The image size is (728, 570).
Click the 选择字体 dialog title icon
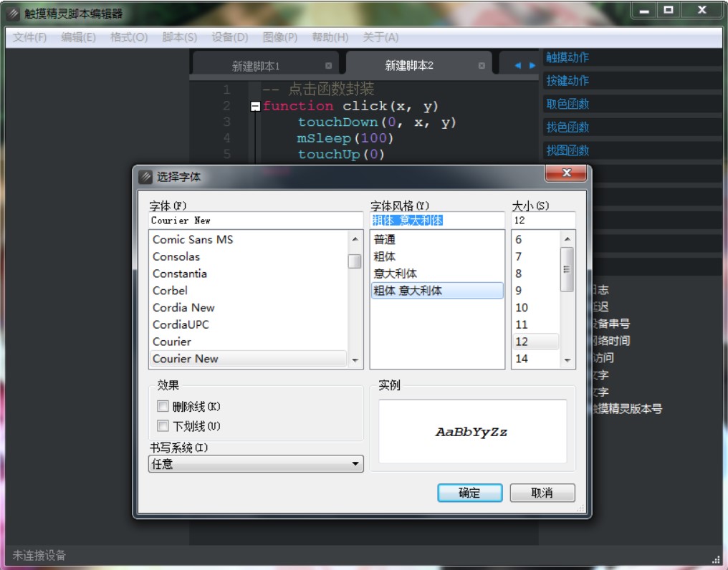point(145,177)
